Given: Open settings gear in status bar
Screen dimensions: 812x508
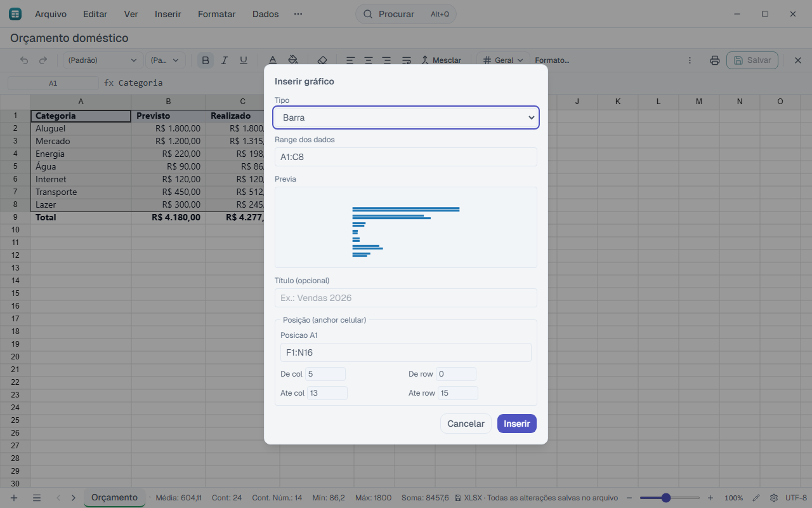Looking at the screenshot, I should coord(774,498).
